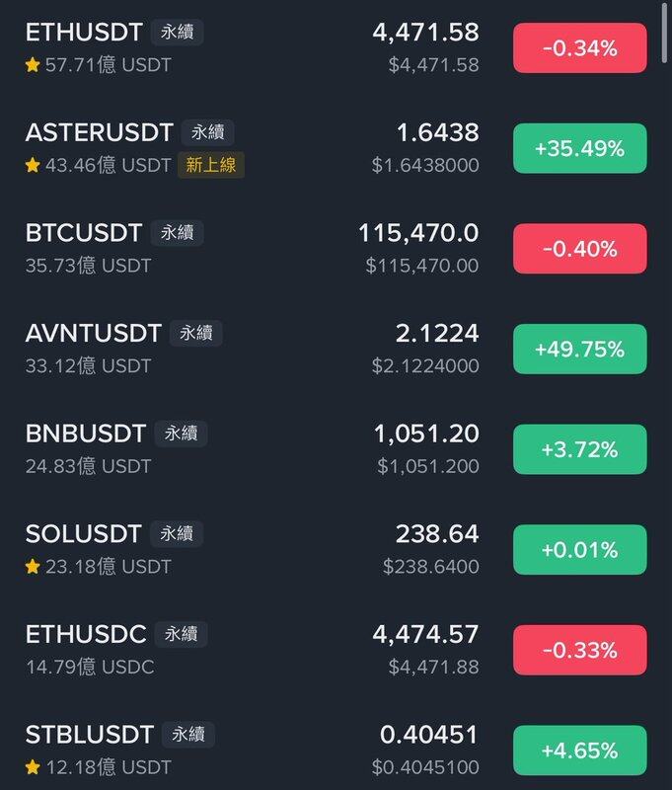
Task: Tap the STBLUSDT +4.65% change button
Action: click(x=580, y=750)
